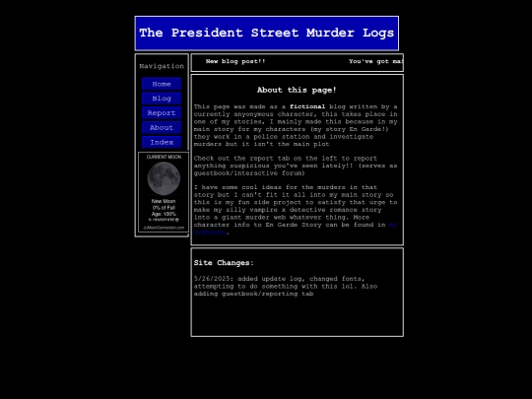
Task: Click the page title 'The President Street Murder Logs'
Action: pyautogui.click(x=267, y=33)
